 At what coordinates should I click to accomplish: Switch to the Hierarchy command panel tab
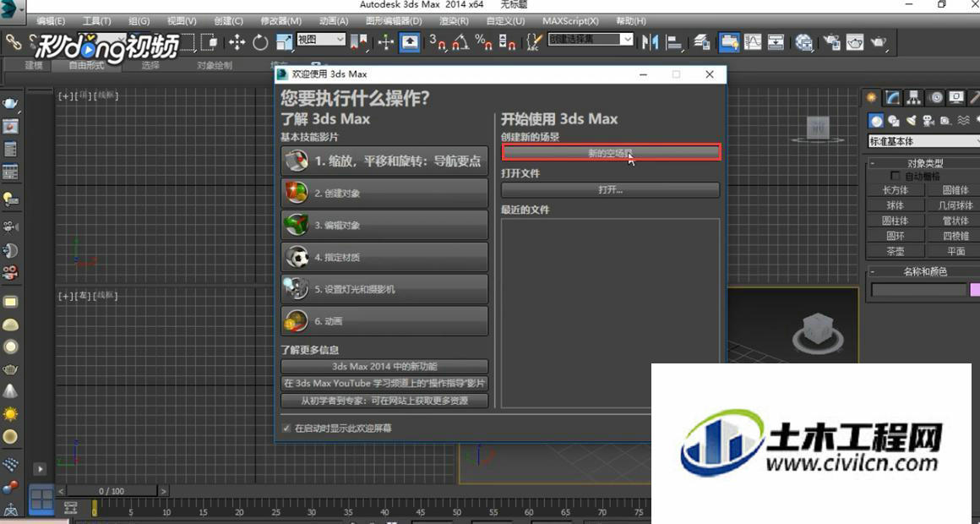(914, 97)
